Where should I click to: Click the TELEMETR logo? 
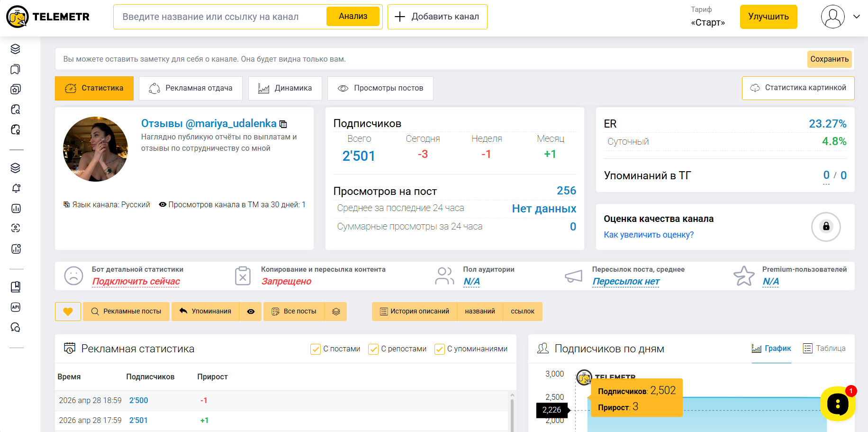tap(48, 17)
